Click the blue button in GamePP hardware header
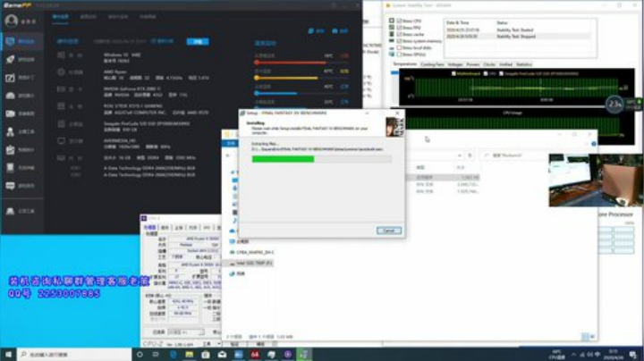644x361 pixels. point(198,41)
